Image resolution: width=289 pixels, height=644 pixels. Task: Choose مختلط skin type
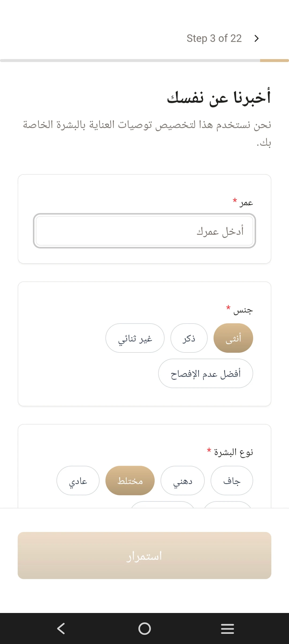pos(130,481)
